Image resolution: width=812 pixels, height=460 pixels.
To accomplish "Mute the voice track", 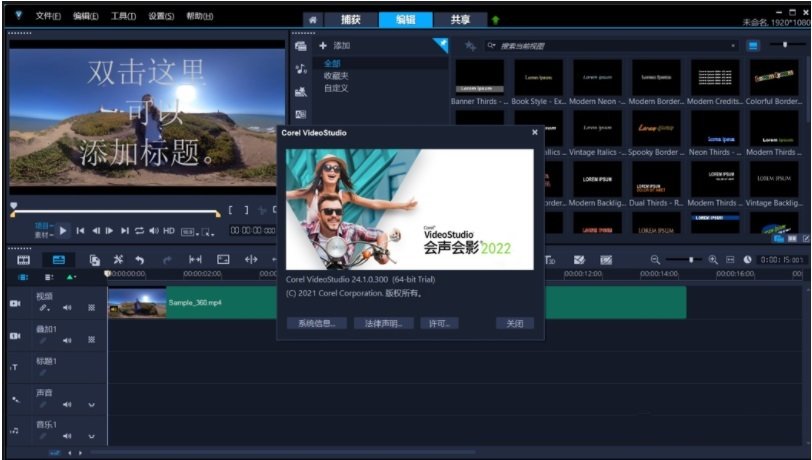I will tap(67, 405).
